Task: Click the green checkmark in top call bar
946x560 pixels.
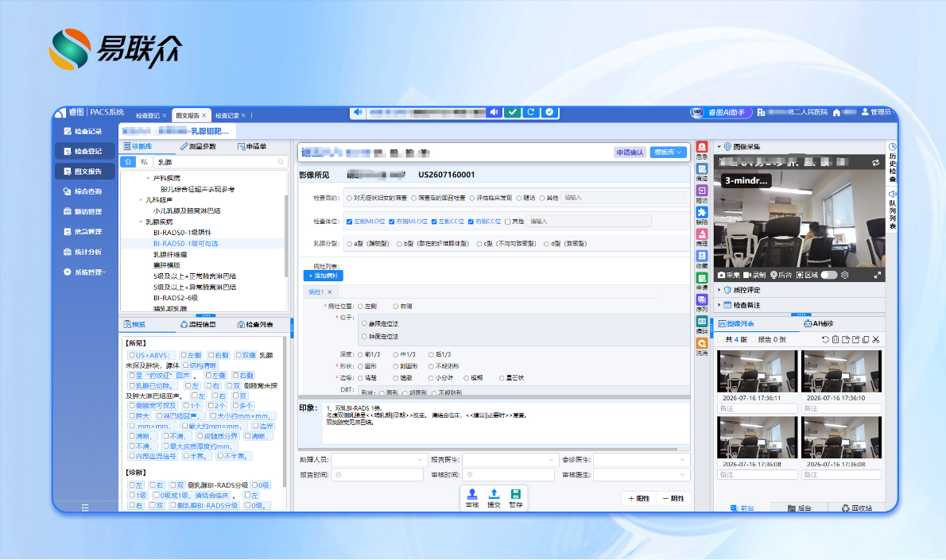Action: tap(512, 112)
